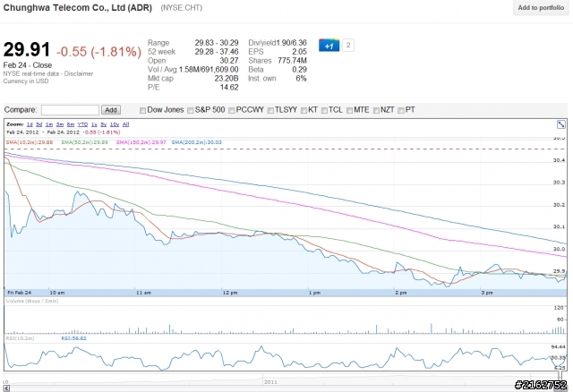Click the 2011 label on overview timeline

coord(270,382)
